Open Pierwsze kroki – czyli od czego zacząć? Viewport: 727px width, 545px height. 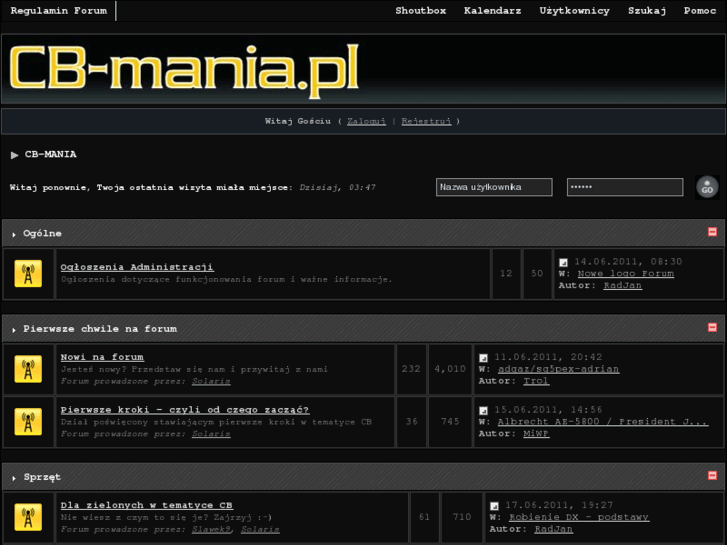[x=185, y=410]
